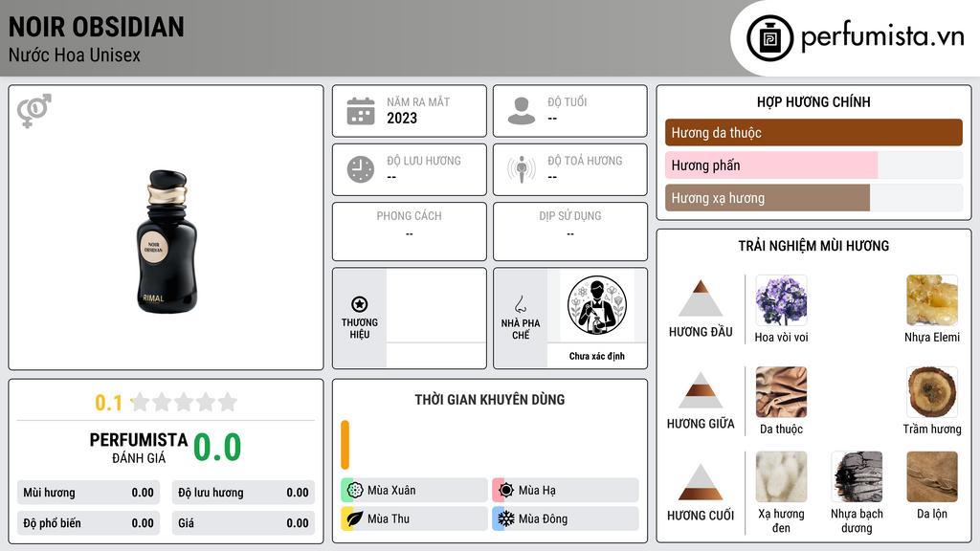This screenshot has width=980, height=551.
Task: Open the Noir Obsidian bottle image
Action: 167,242
